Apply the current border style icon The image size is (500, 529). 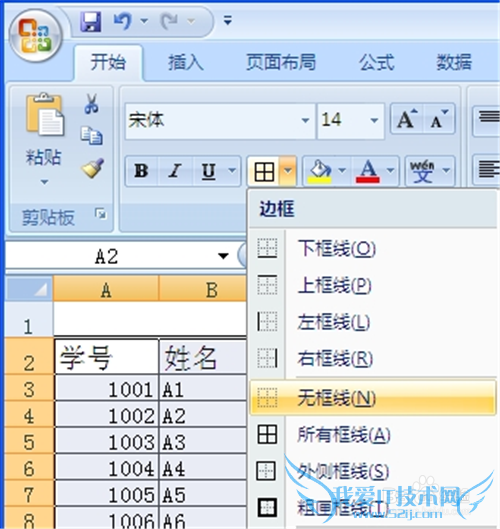pyautogui.click(x=264, y=171)
